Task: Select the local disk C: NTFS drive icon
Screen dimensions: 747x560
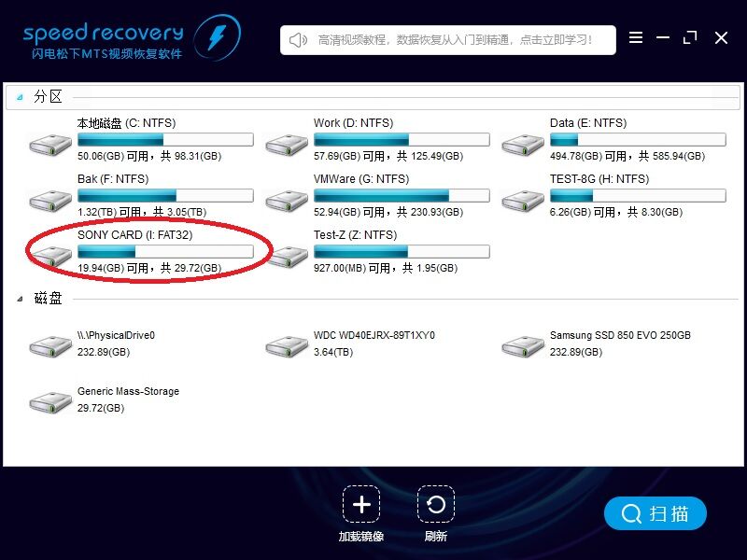Action: tap(50, 144)
